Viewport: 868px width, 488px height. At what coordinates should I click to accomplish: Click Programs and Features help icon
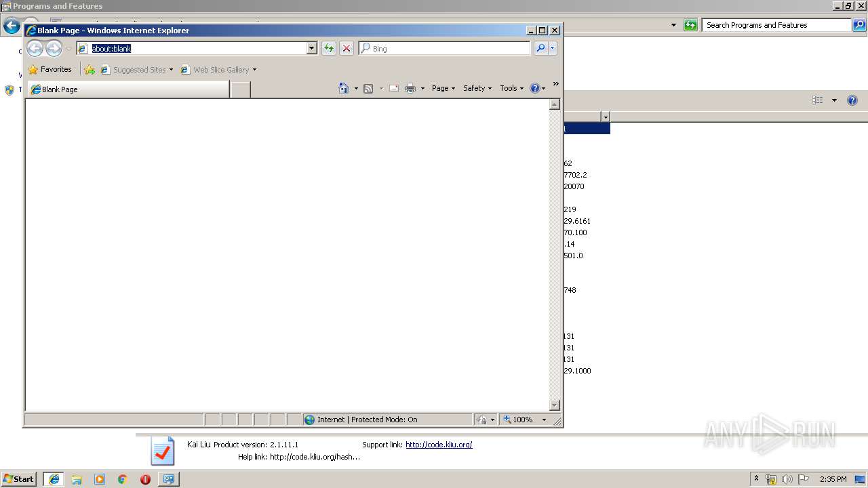tap(852, 100)
